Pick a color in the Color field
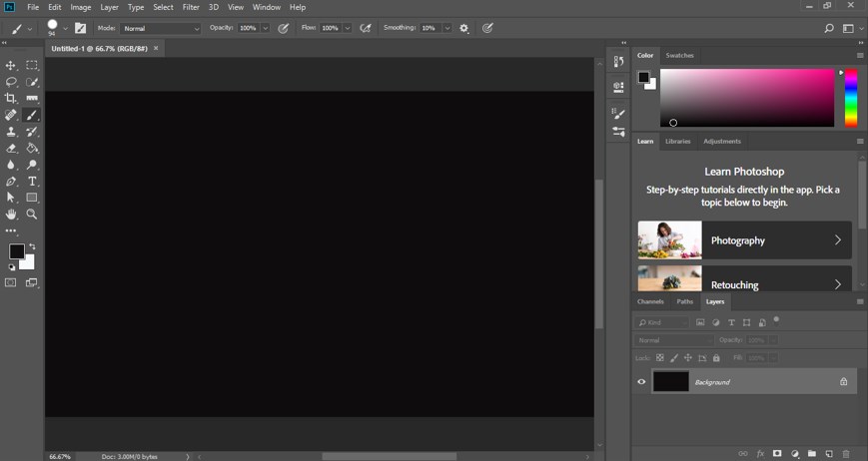 pyautogui.click(x=747, y=98)
